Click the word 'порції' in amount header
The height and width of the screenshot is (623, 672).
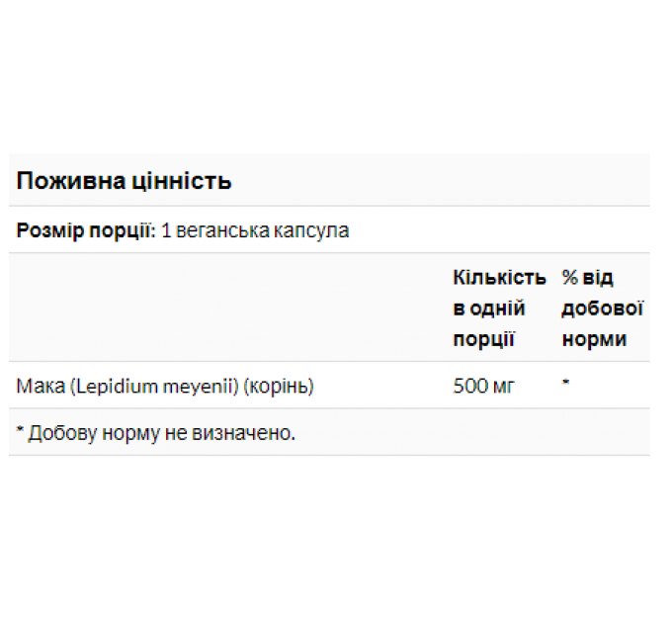point(483,339)
